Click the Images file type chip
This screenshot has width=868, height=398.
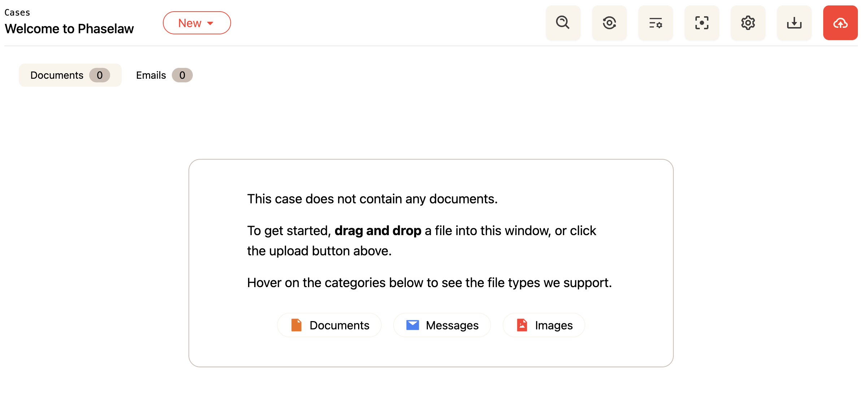point(544,325)
